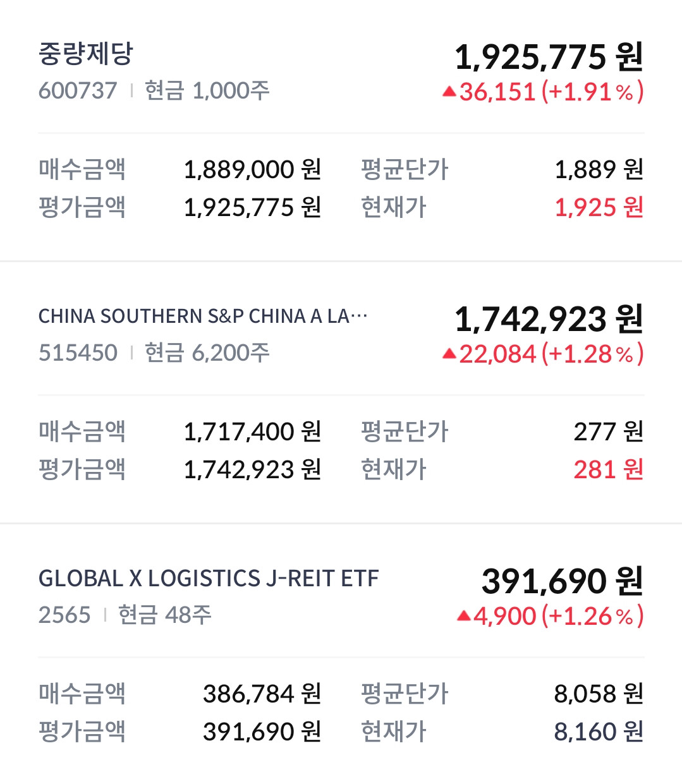
Task: Click the 현금 48주 quantity label
Action: coord(164,615)
